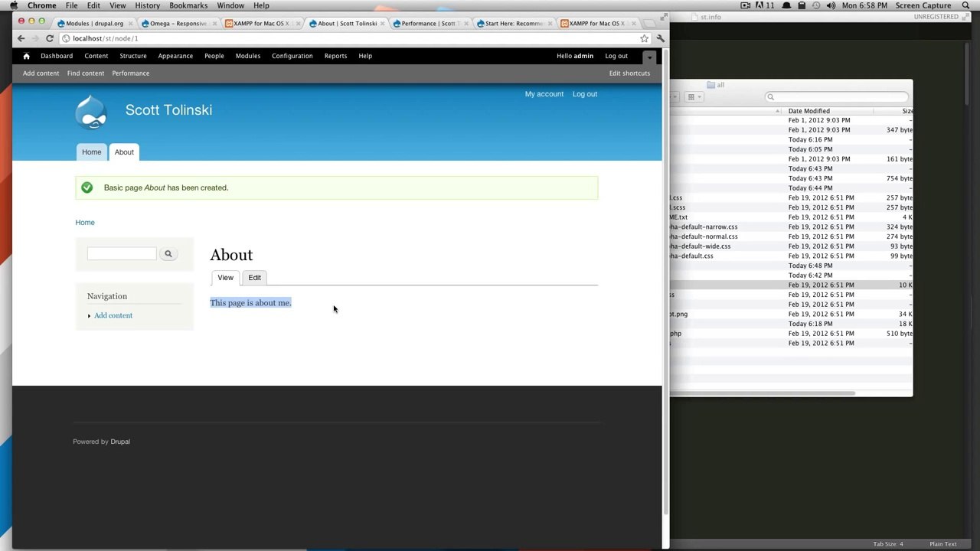Click the Performance shortcut link
Image resolution: width=980 pixels, height=551 pixels.
(x=131, y=73)
